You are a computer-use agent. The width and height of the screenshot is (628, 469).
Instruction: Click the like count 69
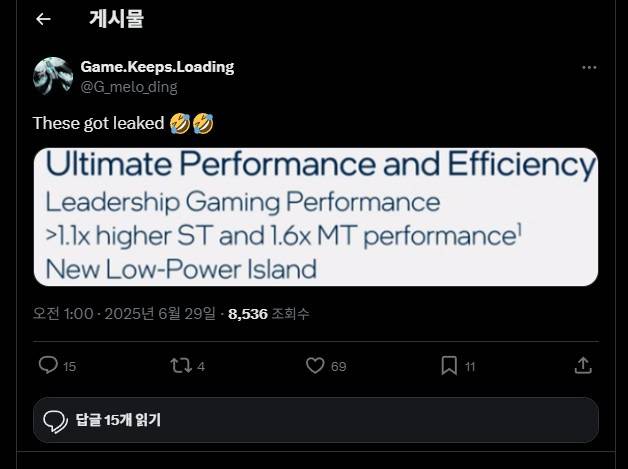[x=338, y=367]
